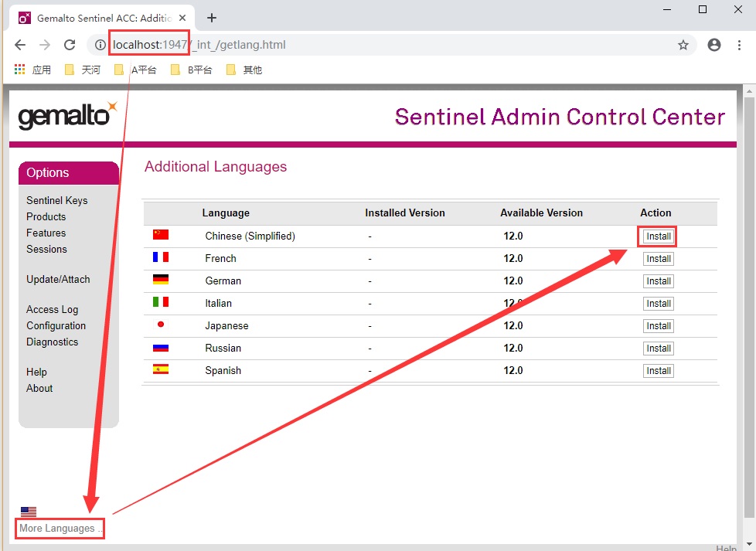Viewport: 756px width, 551px height.
Task: Open a new tab with plus button
Action: click(212, 18)
